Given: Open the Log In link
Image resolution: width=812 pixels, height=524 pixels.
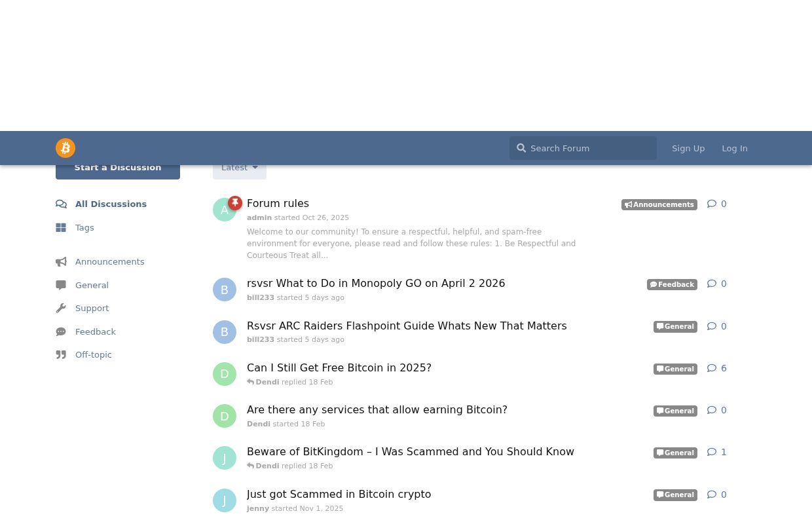Looking at the screenshot, I should pos(735,148).
